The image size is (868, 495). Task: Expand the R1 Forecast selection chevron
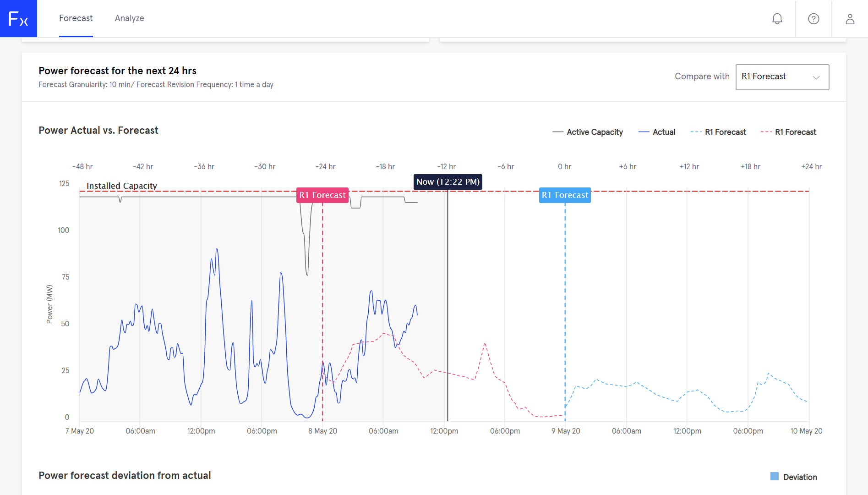click(816, 77)
